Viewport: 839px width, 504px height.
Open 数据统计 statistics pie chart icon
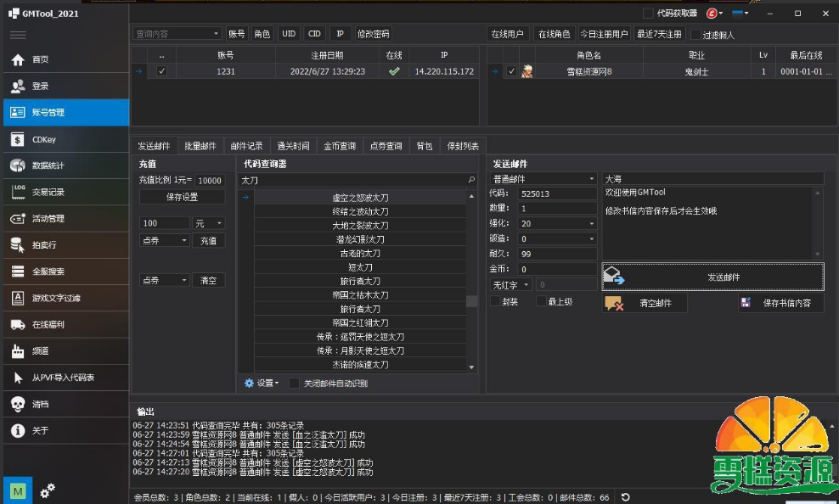click(x=17, y=165)
